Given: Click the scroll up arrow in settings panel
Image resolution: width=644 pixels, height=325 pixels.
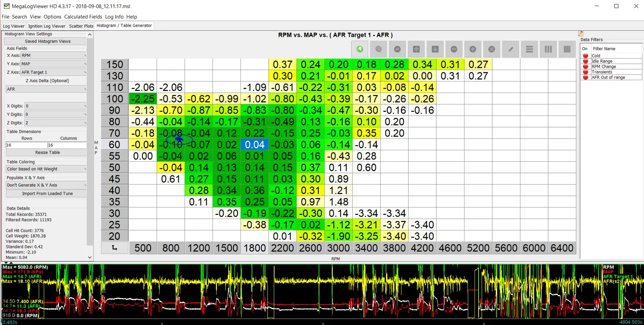Looking at the screenshot, I should (90, 35).
